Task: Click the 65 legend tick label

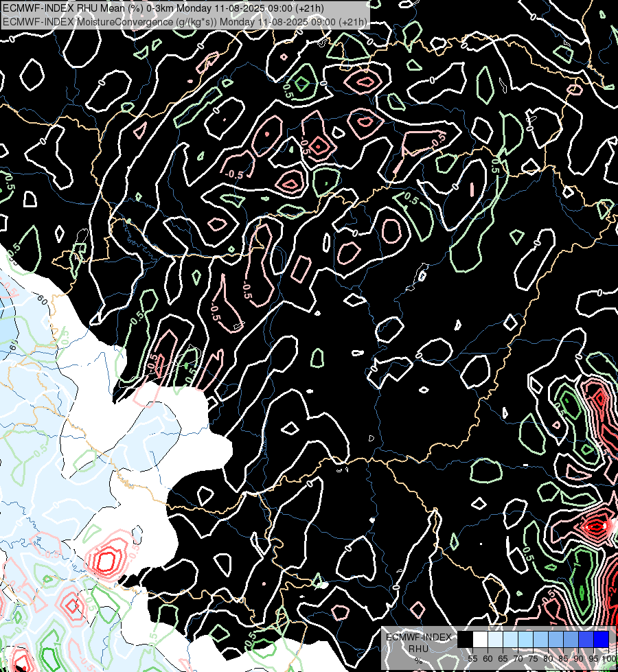Action: click(x=503, y=659)
